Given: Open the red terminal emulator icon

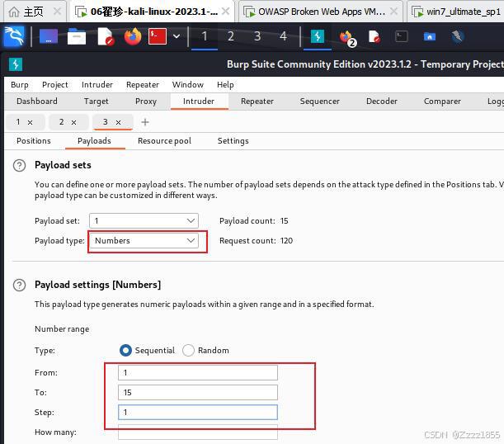Looking at the screenshot, I should click(158, 36).
